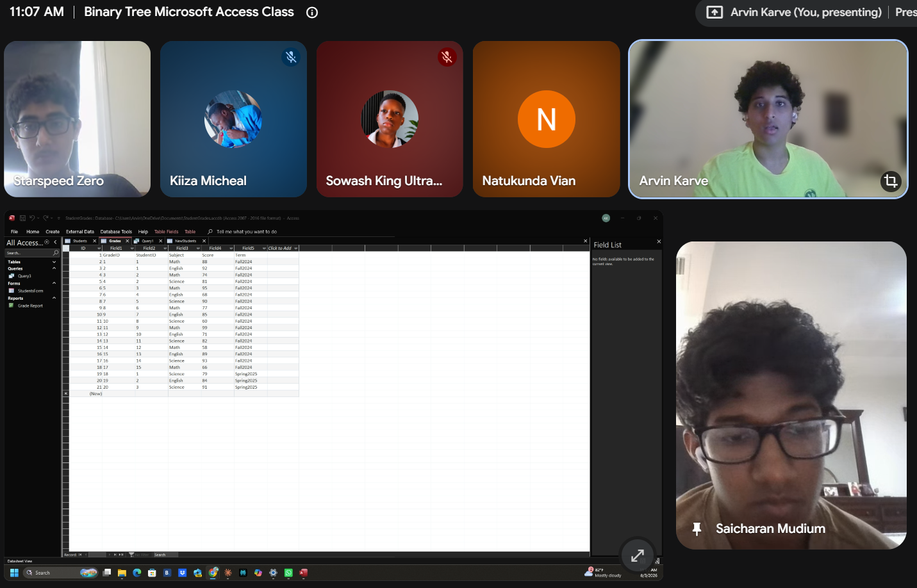Click the Undo icon in Access toolbar
Screen dimensions: 917x588
[31, 218]
